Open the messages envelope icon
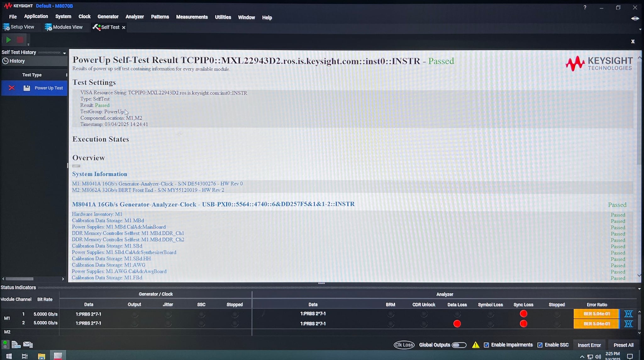 point(28,345)
